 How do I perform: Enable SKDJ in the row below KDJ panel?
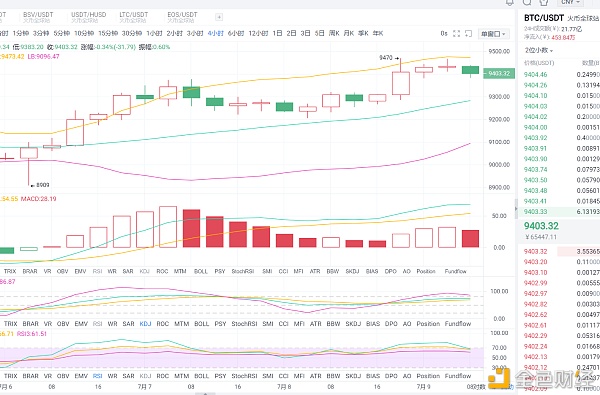coord(353,323)
